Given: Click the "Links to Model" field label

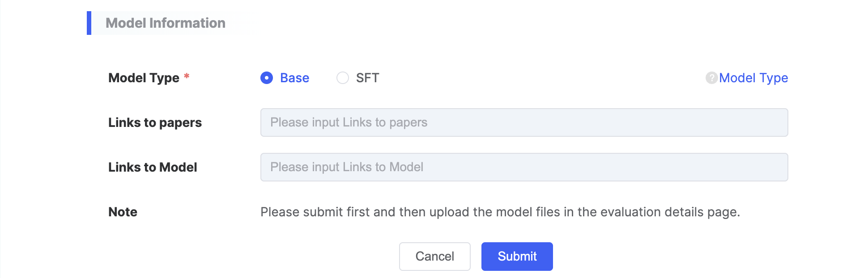Looking at the screenshot, I should pyautogui.click(x=153, y=167).
